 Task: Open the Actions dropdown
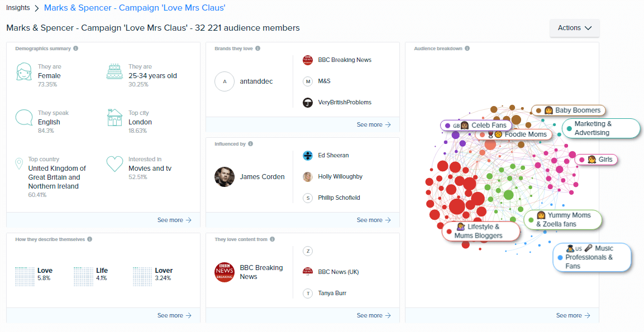point(574,28)
